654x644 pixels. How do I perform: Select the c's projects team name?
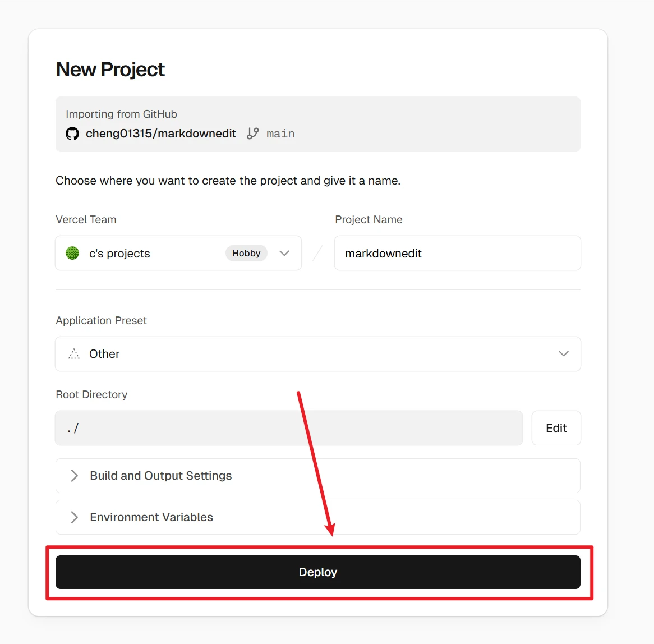coord(119,254)
